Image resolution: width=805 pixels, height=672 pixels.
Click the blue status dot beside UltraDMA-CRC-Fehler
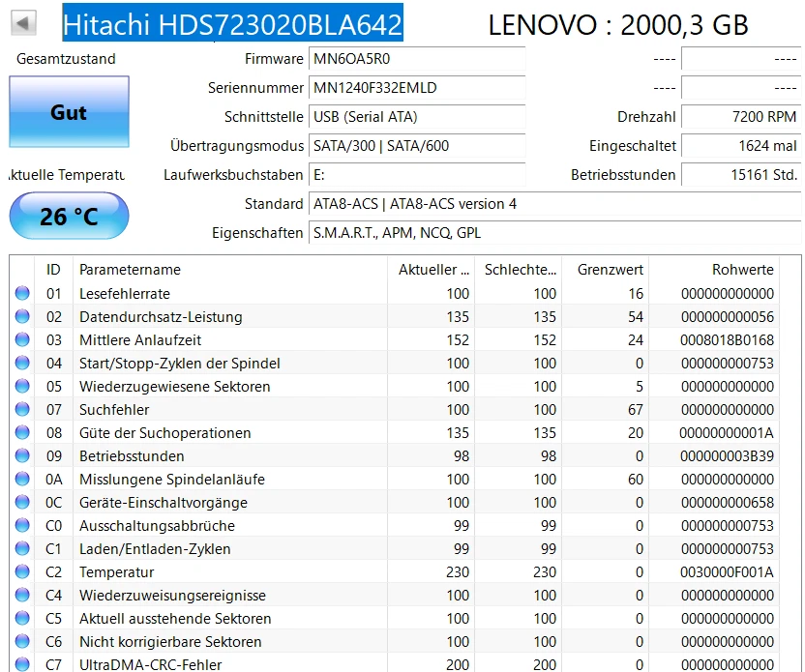tap(22, 665)
